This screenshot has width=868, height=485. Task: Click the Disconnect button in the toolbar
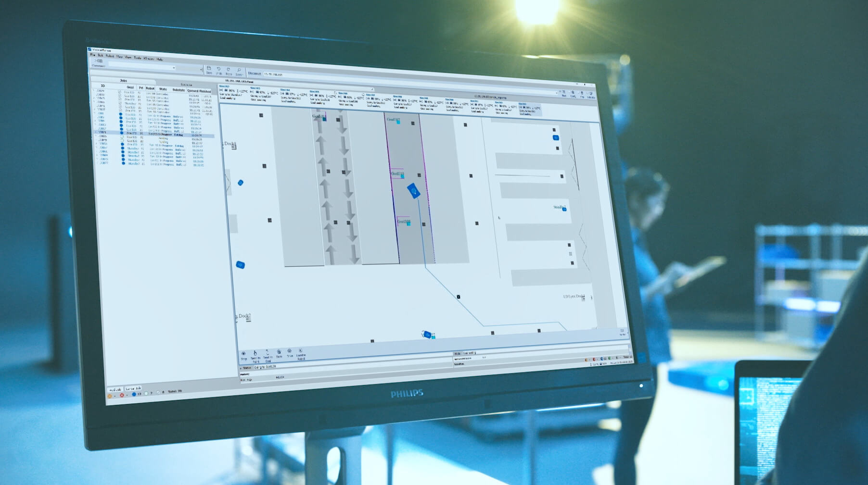[255, 74]
